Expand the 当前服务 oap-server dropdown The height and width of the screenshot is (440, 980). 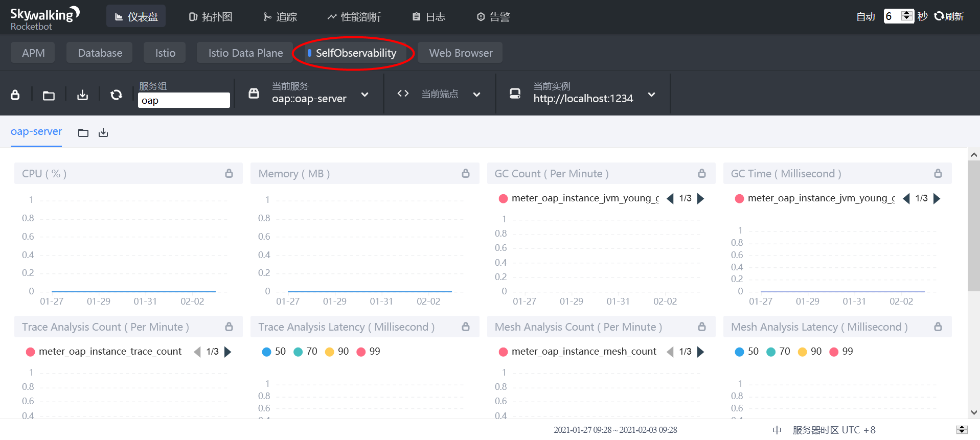pyautogui.click(x=364, y=95)
